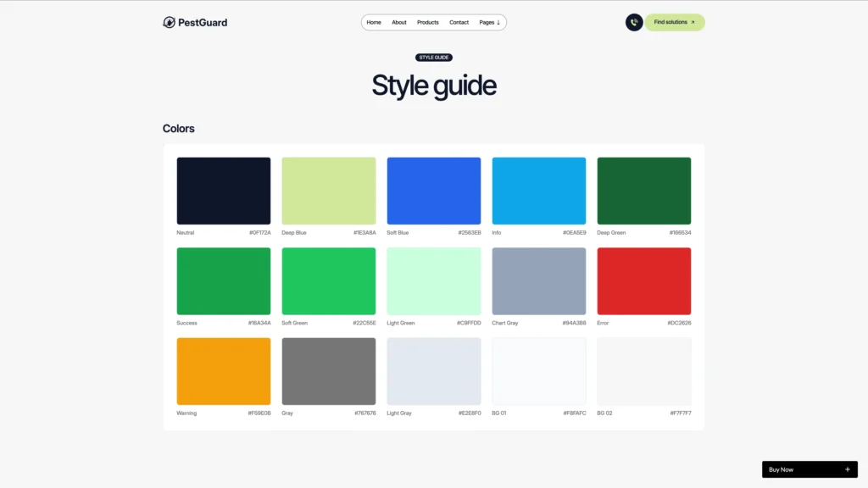The width and height of the screenshot is (868, 488).
Task: Click the hex code #767676
Action: [364, 413]
